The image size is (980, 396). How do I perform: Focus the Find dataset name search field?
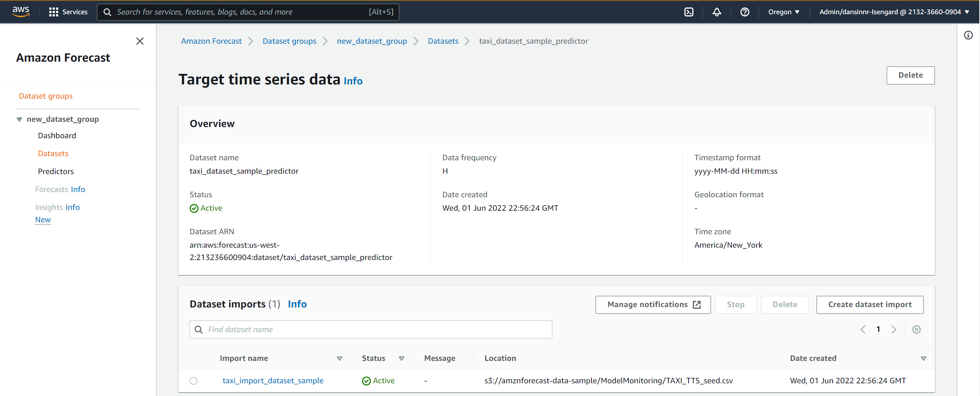371,330
